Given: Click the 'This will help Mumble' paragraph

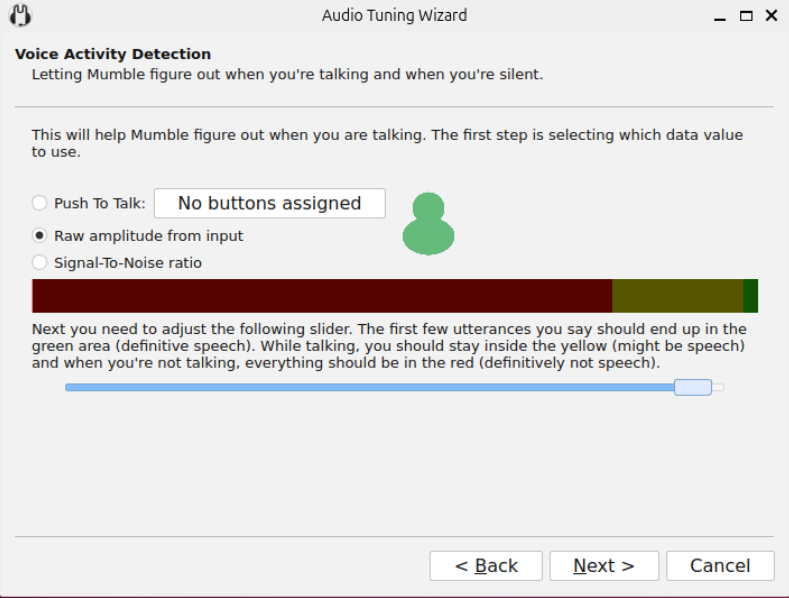Looking at the screenshot, I should click(x=387, y=143).
